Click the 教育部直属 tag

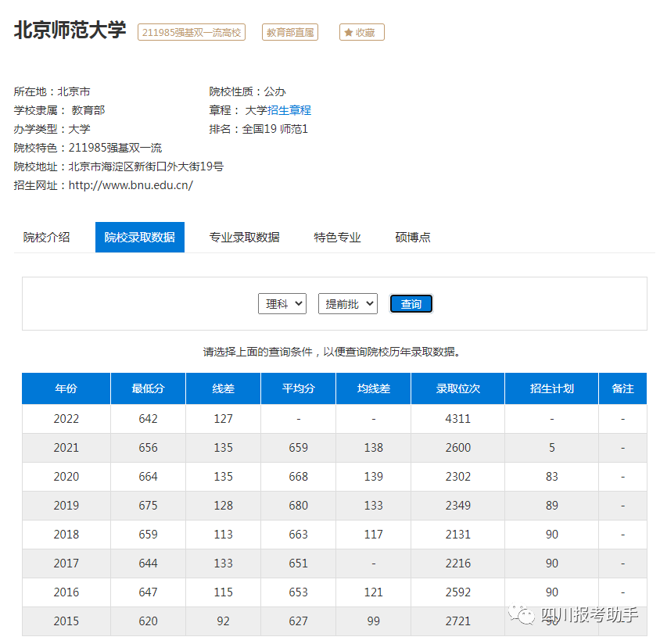(x=290, y=32)
